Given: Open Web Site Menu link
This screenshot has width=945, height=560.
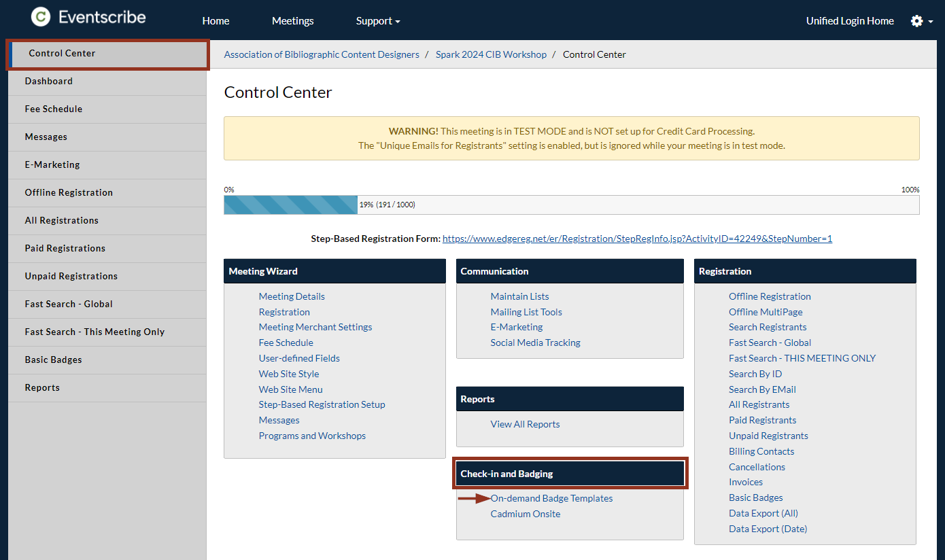Looking at the screenshot, I should (x=291, y=389).
